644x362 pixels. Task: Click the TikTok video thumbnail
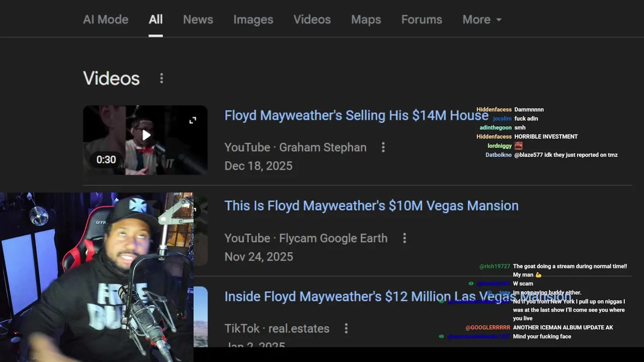coord(201,317)
